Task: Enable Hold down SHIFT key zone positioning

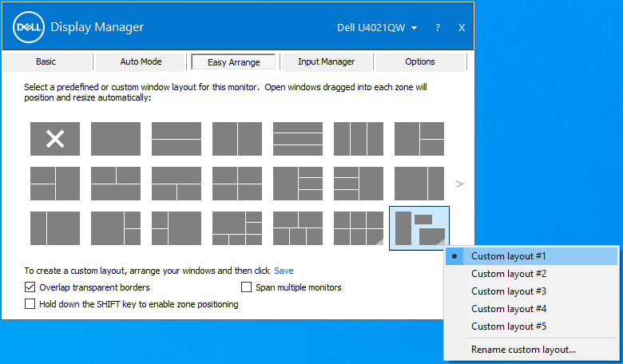Action: click(x=30, y=304)
